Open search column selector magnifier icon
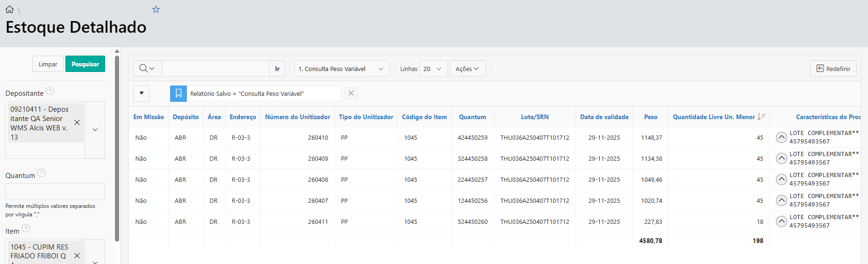The height and width of the screenshot is (264, 868). [147, 69]
